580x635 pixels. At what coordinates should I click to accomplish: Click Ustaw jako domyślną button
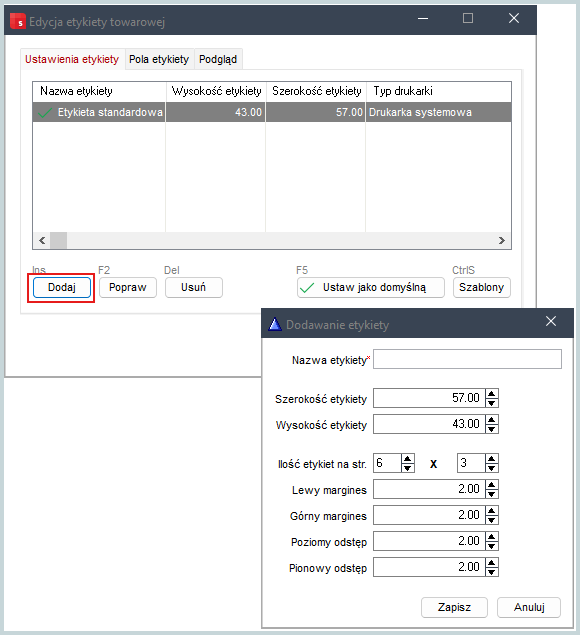(371, 288)
